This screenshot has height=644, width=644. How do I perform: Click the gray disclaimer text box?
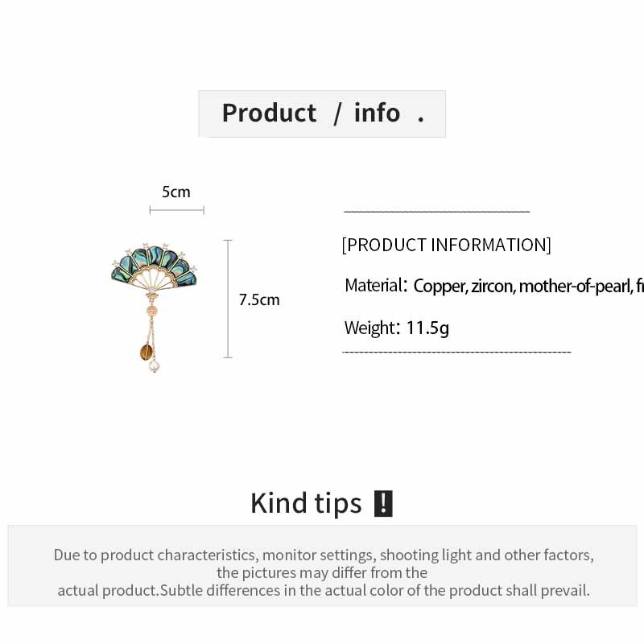pyautogui.click(x=322, y=565)
